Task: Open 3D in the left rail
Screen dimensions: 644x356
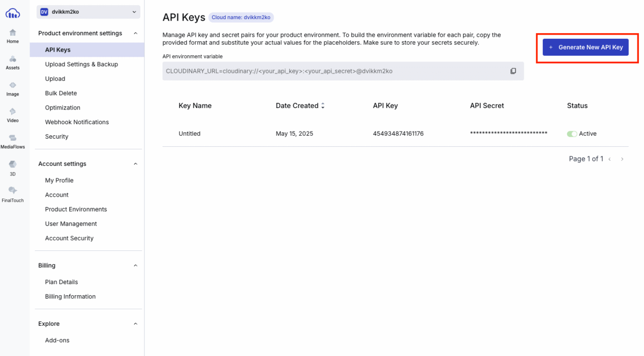Action: tap(13, 168)
